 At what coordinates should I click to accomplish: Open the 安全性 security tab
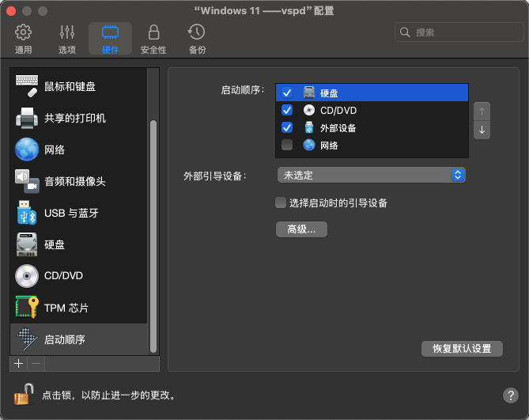153,39
